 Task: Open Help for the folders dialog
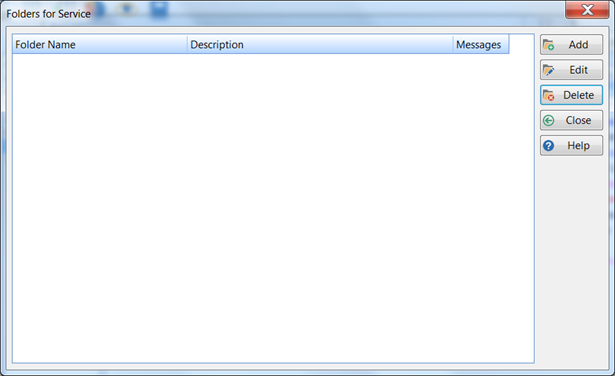[x=571, y=145]
